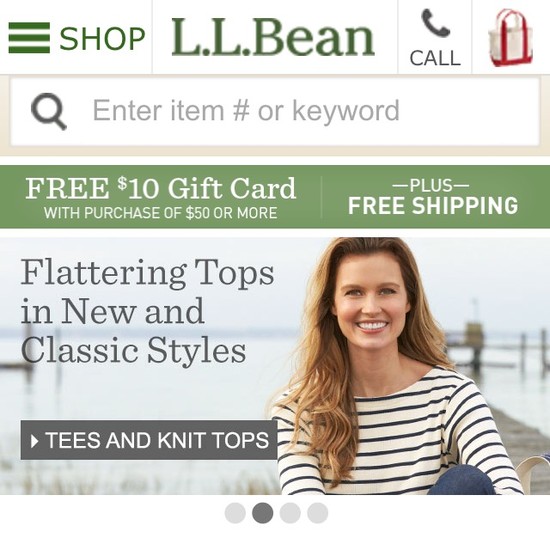Tap the phone handset icon

tap(435, 24)
